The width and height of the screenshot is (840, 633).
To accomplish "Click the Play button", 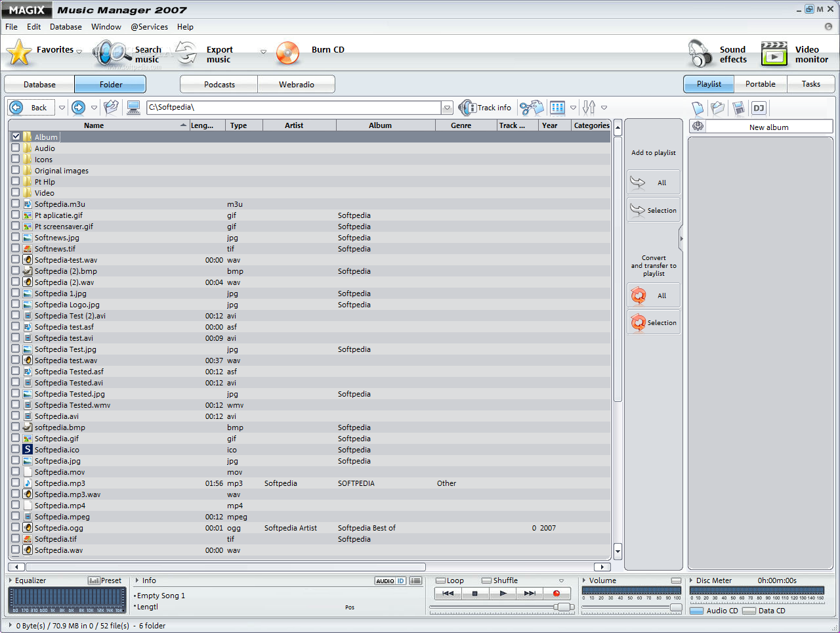I will pyautogui.click(x=503, y=594).
